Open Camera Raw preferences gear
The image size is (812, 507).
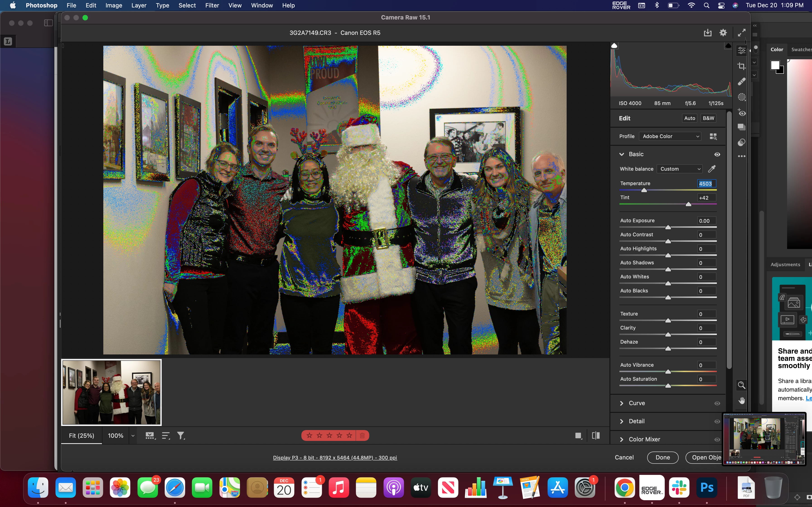(723, 33)
